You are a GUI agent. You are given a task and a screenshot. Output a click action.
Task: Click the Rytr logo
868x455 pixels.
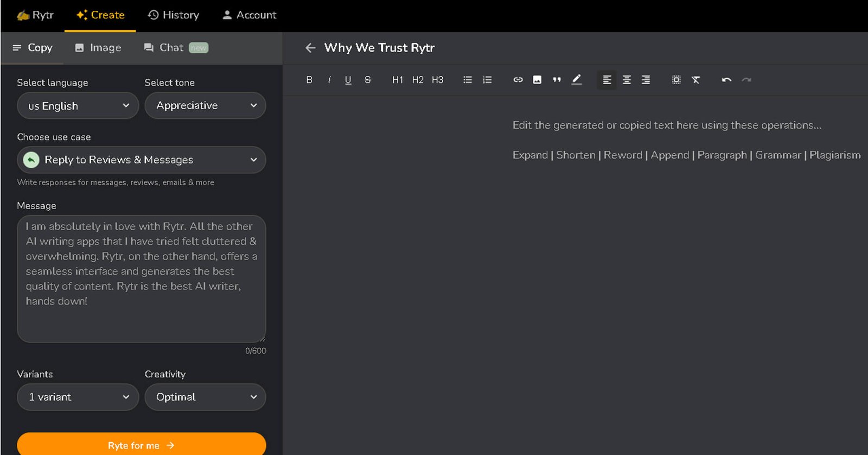pos(35,15)
